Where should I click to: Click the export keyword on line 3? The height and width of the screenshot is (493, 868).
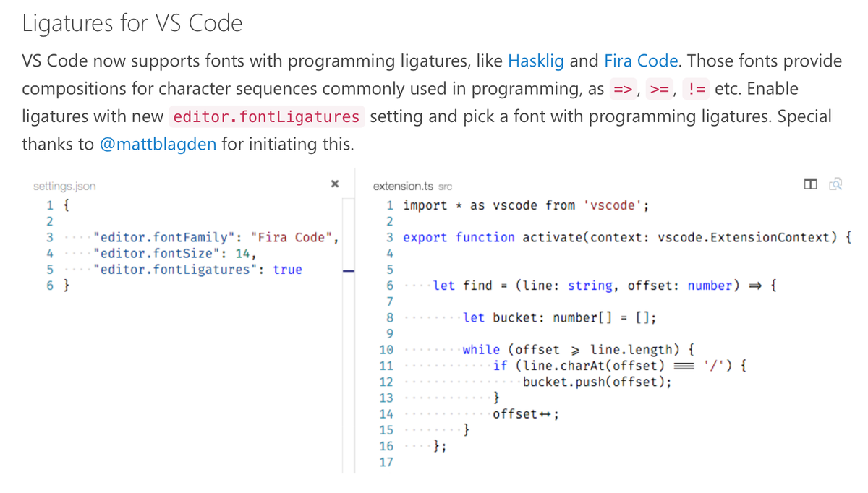(425, 237)
